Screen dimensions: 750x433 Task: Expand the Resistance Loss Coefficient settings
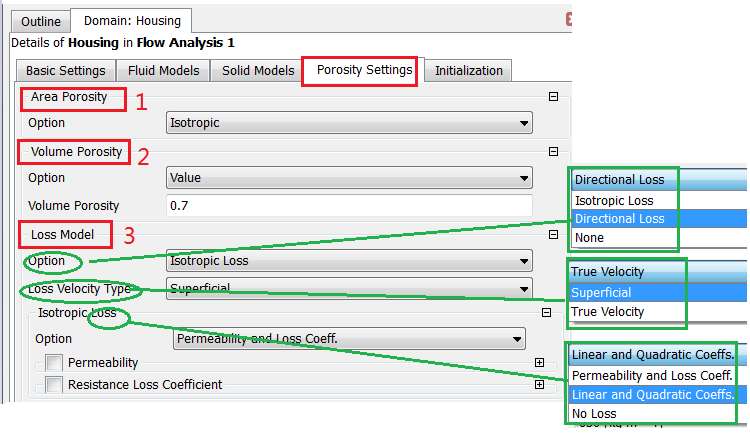click(x=539, y=384)
